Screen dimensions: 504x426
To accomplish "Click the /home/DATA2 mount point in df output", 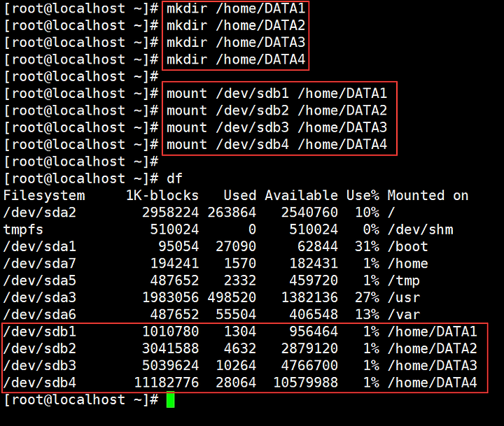I will 433,349.
